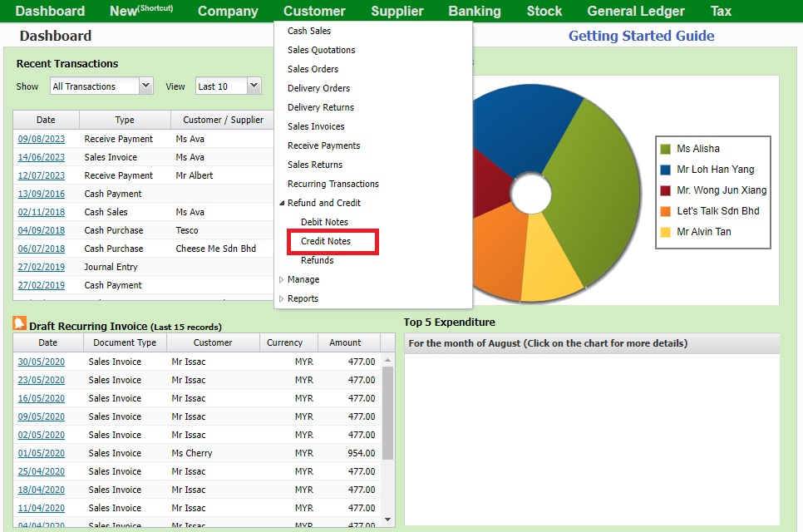Open the View Last 10 dropdown
Viewport: 803px width, 532px height.
[229, 86]
